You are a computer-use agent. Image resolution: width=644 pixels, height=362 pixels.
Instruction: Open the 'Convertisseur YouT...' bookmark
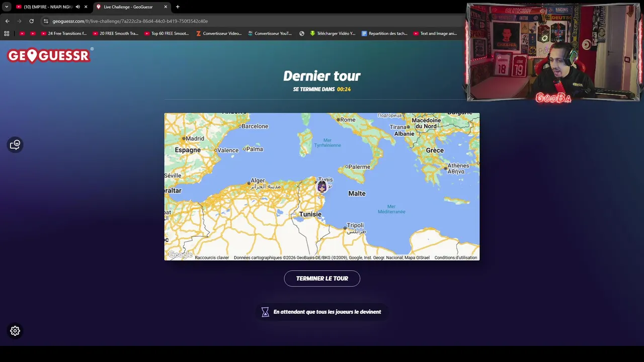coord(270,34)
